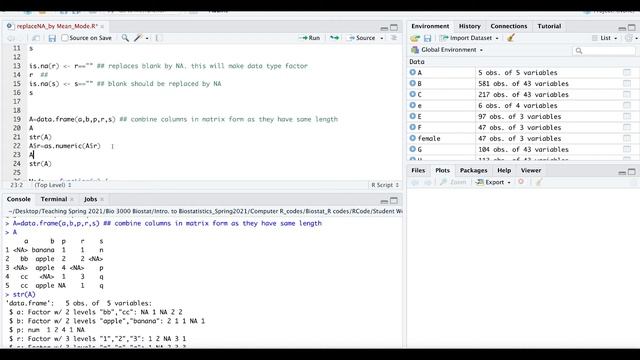Screen dimensions: 640x360
Task: Go to previous plot
Action: pos(415,182)
